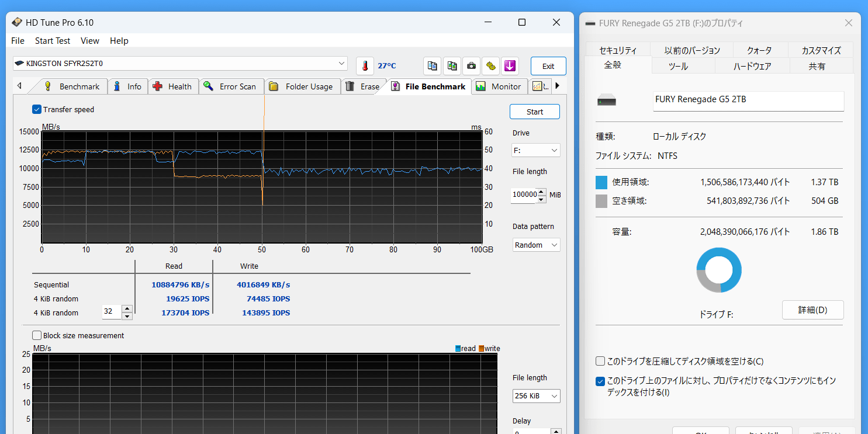Click the copy text to clipboard icon

click(x=433, y=66)
